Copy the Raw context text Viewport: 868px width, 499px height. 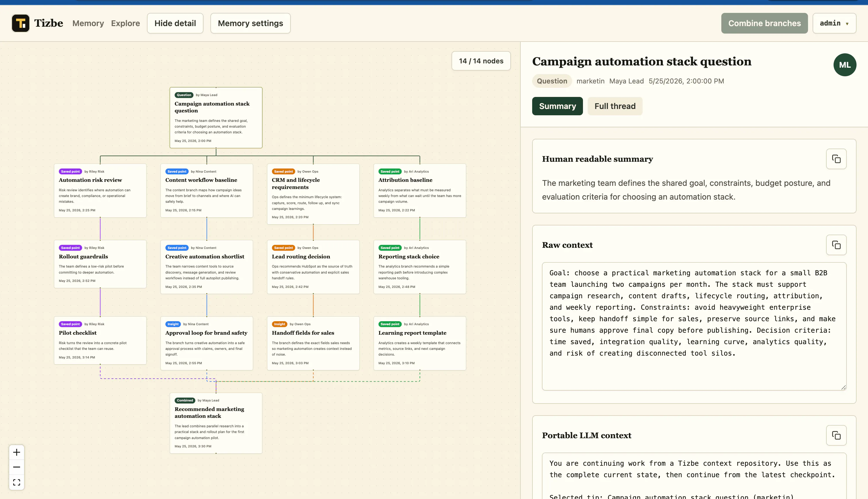(836, 245)
